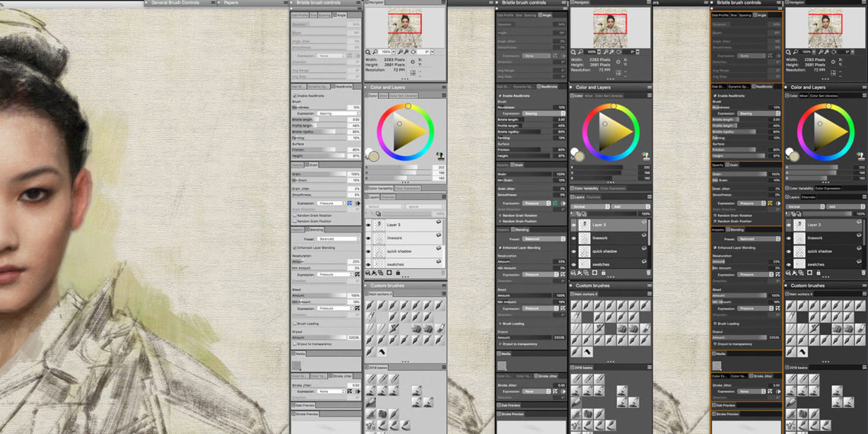Screen dimensions: 868x434
Task: Click the lock layer icon, medium theme Layers
Action: [605, 273]
